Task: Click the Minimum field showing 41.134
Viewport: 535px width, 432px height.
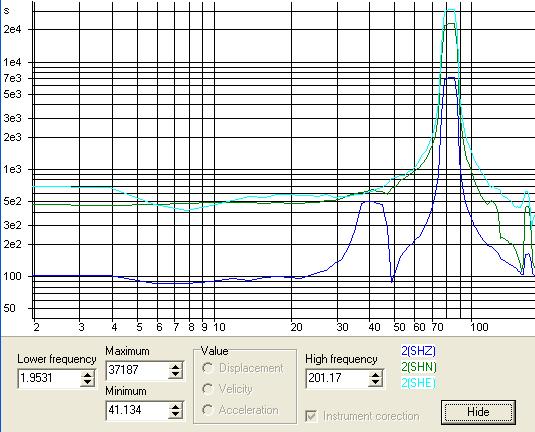Action: coord(138,411)
